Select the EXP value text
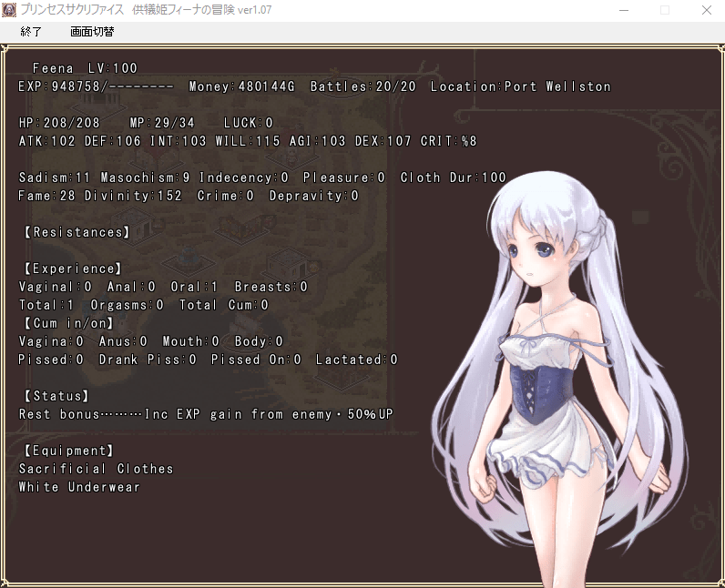This screenshot has width=725, height=588. click(x=96, y=86)
